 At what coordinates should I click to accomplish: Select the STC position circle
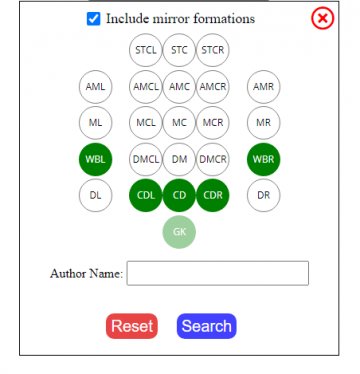coord(179,50)
